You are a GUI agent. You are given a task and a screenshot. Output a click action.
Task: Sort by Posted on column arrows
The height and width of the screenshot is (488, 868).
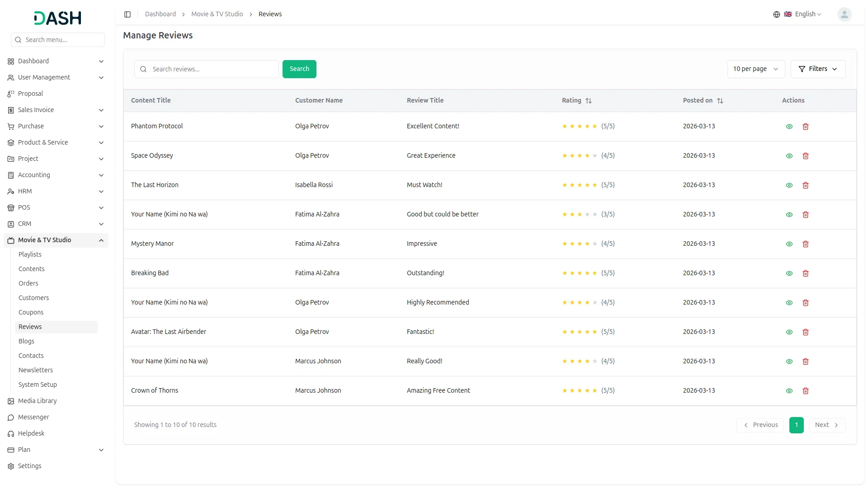pos(720,101)
